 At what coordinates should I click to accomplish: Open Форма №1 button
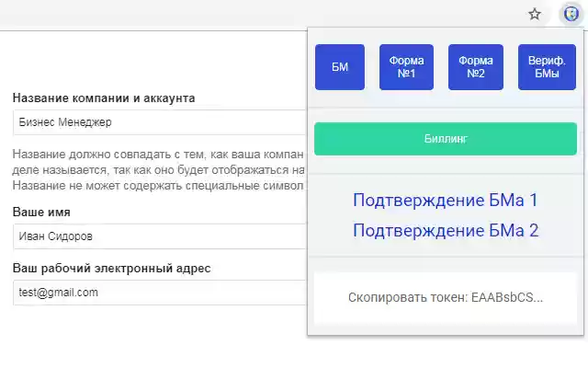pos(406,67)
